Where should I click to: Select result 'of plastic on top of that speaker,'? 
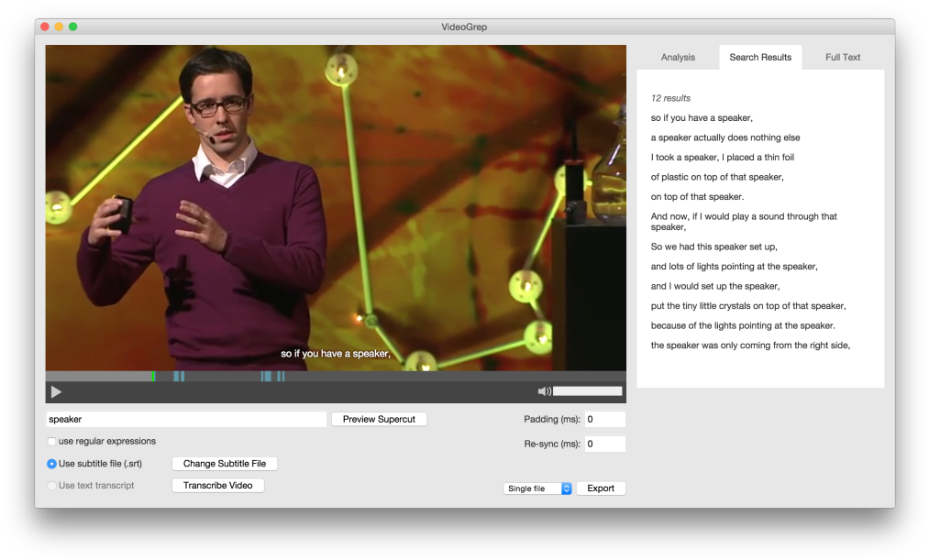pos(717,177)
